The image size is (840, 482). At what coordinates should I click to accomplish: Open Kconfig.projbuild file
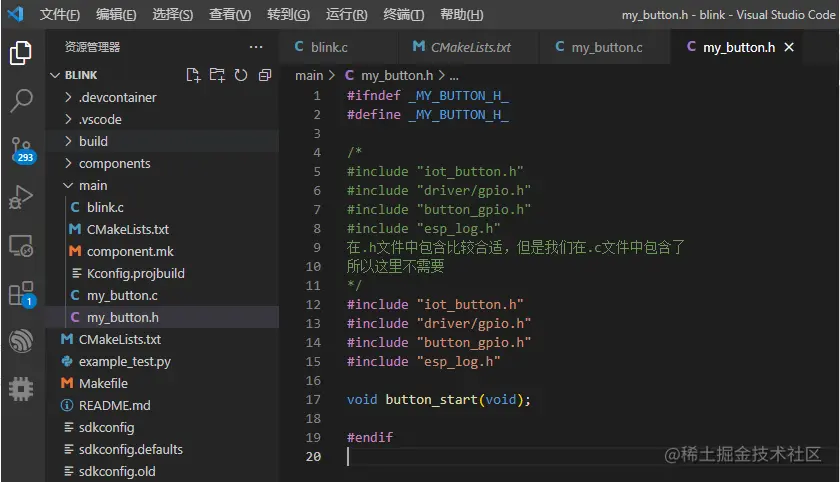point(162,273)
